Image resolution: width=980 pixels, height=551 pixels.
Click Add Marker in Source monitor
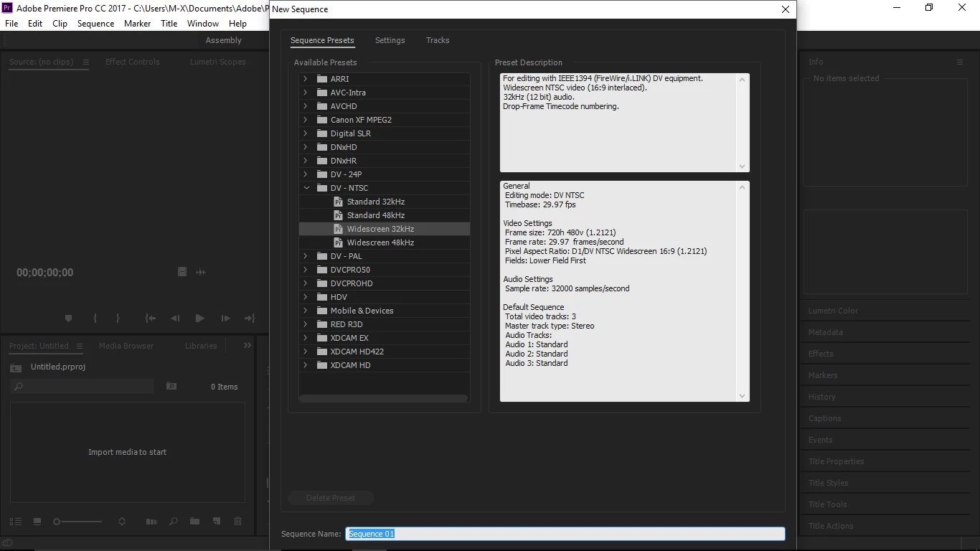[x=69, y=319]
